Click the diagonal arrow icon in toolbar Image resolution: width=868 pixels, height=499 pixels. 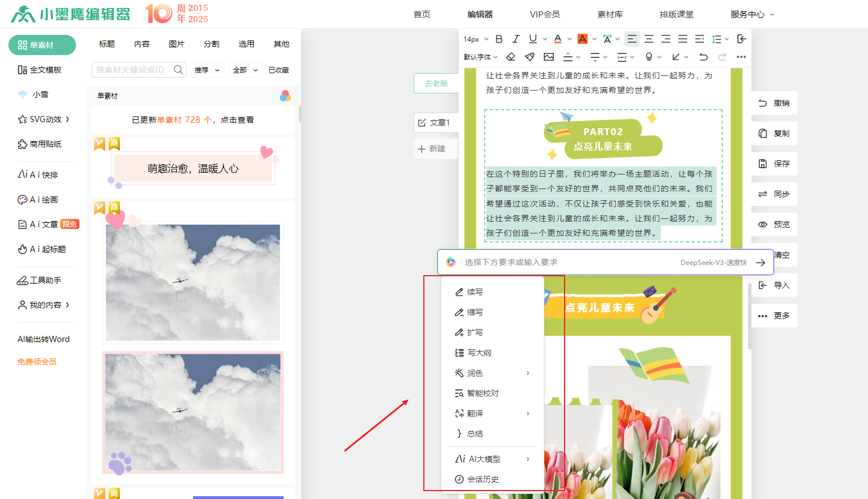(x=676, y=57)
